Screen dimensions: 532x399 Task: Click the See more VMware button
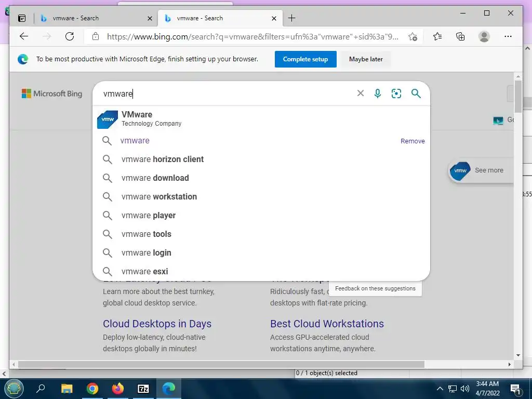481,170
